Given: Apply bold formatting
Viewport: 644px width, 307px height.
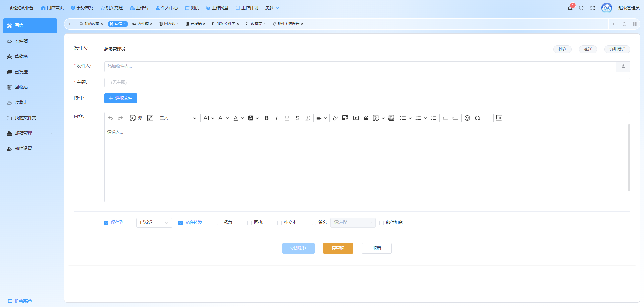Looking at the screenshot, I should click(267, 118).
